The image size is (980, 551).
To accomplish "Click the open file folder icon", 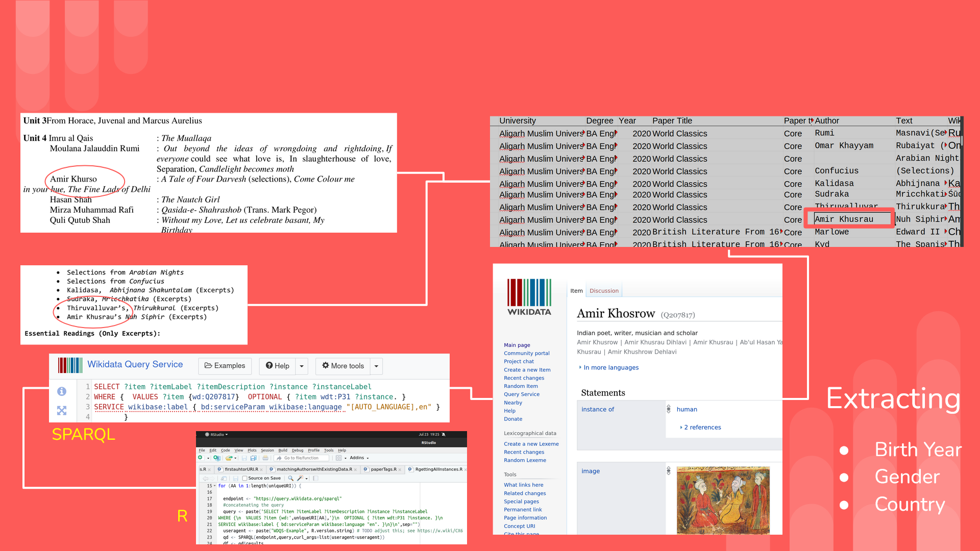I will 229,458.
